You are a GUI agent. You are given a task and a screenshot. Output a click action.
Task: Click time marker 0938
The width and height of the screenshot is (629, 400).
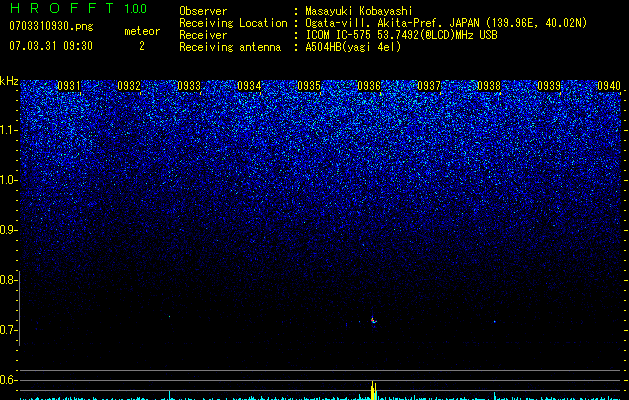click(x=489, y=86)
